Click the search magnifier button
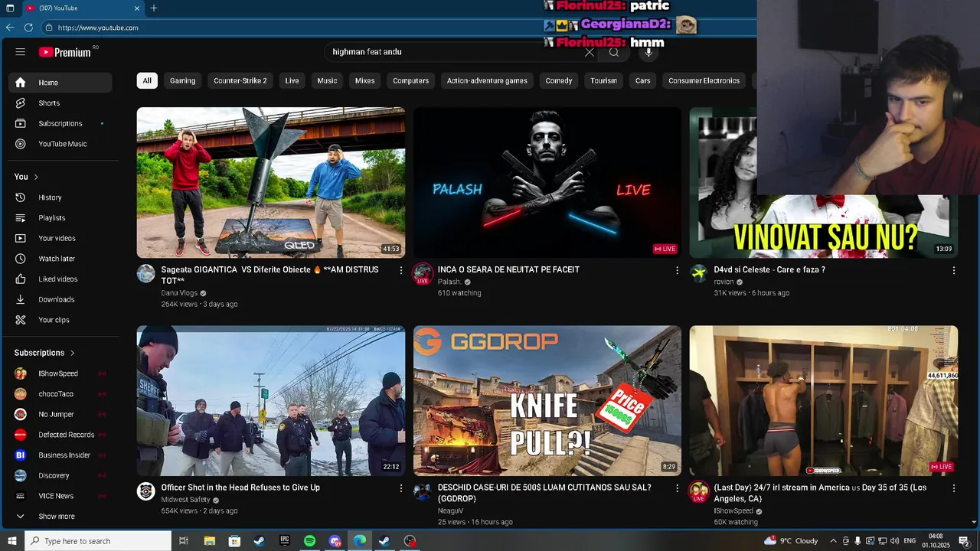Screen dimensions: 980x551 pyautogui.click(x=614, y=52)
